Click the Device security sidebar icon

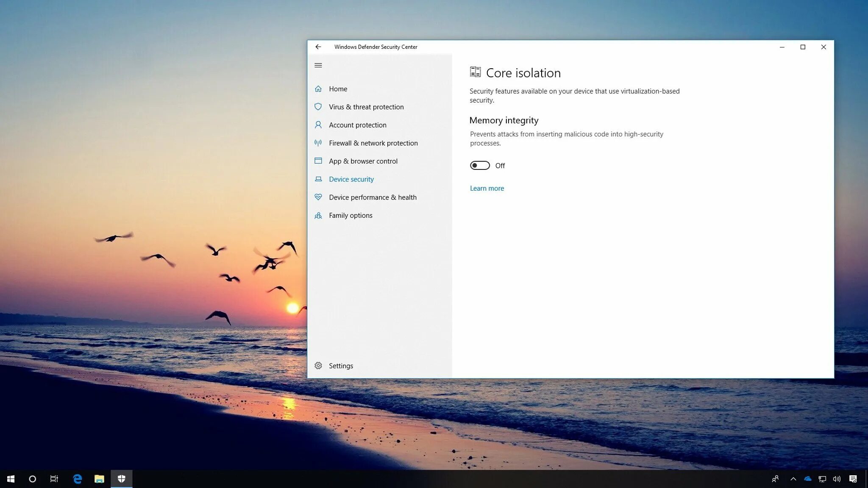click(318, 179)
